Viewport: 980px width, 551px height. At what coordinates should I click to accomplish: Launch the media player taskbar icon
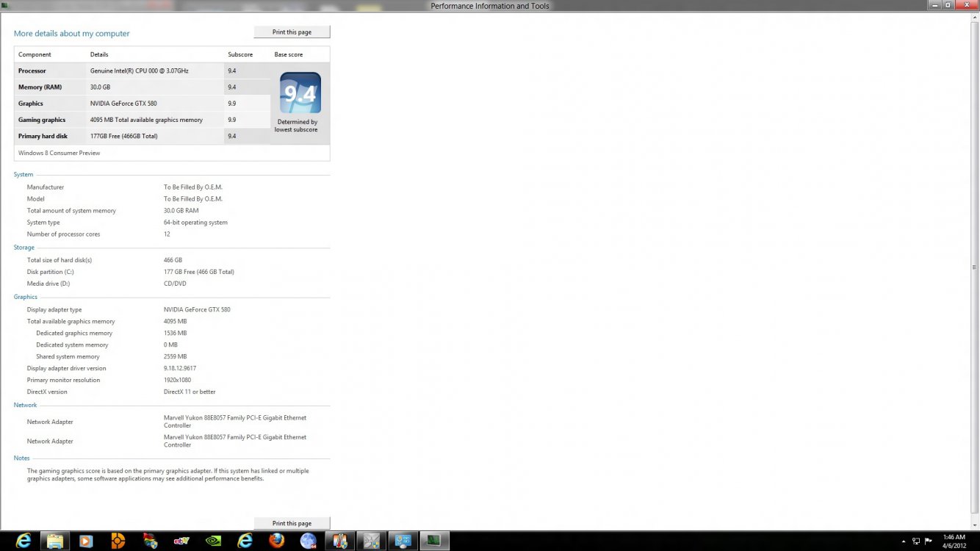86,541
